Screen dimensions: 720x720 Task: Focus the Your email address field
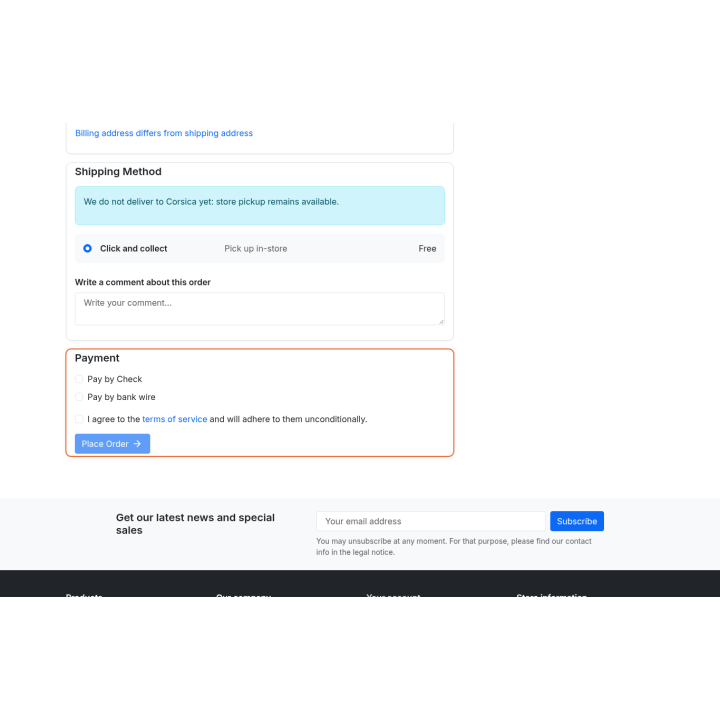431,521
